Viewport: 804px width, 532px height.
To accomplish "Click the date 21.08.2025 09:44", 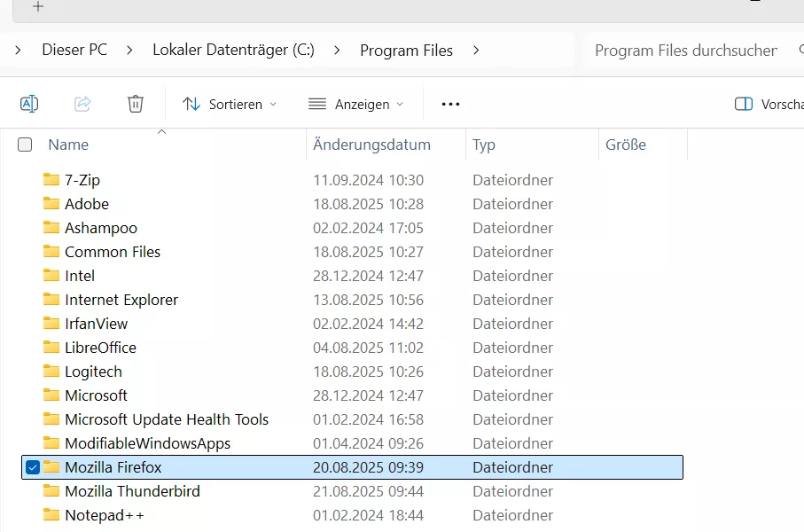I will tap(369, 491).
